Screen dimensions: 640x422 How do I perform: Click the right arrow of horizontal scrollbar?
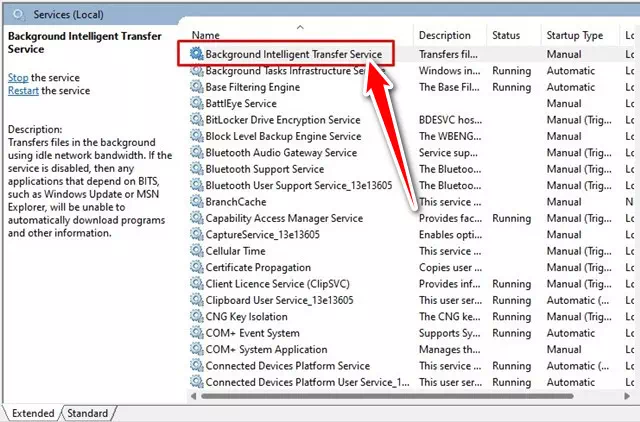coord(627,396)
